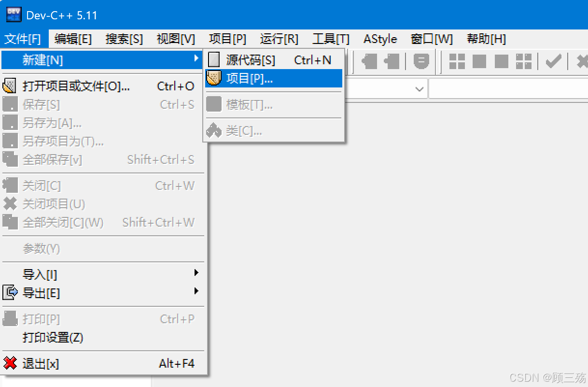Click the Rebuild All dotted-squares toolbar icon

[524, 61]
